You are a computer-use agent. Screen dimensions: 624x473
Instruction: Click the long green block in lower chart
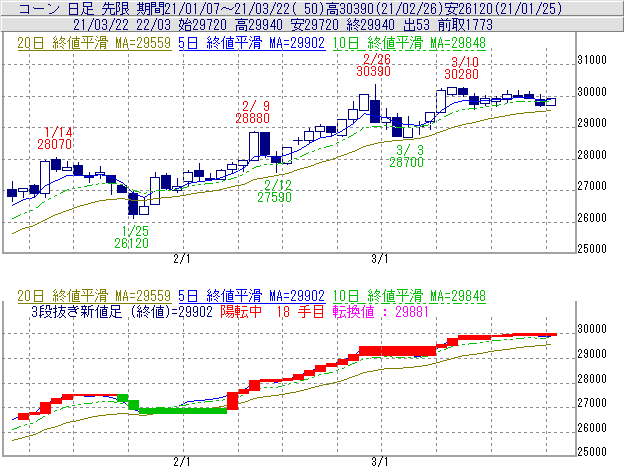point(182,411)
